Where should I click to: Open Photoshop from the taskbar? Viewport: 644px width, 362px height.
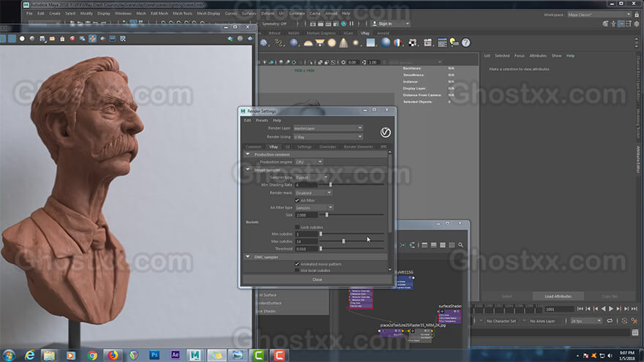[x=154, y=355]
